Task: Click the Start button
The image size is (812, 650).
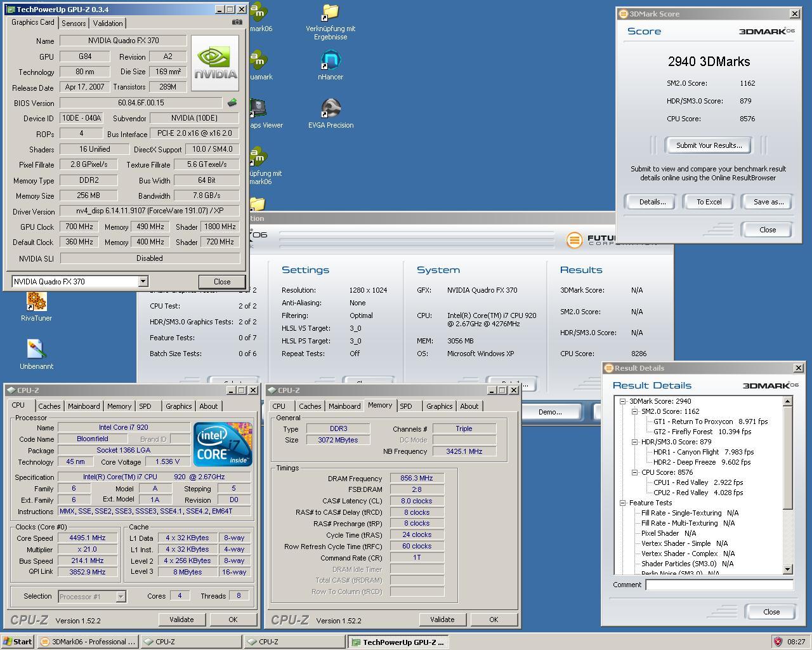Action: [x=18, y=642]
